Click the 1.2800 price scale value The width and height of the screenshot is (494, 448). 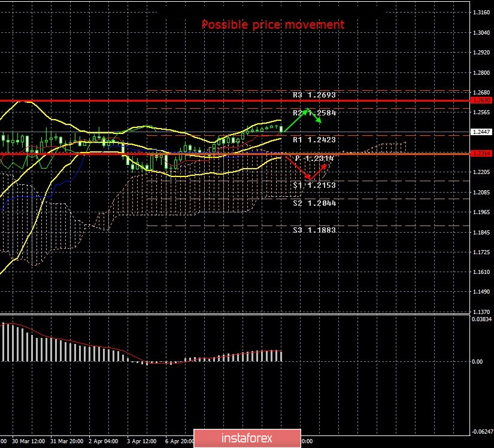tap(481, 73)
